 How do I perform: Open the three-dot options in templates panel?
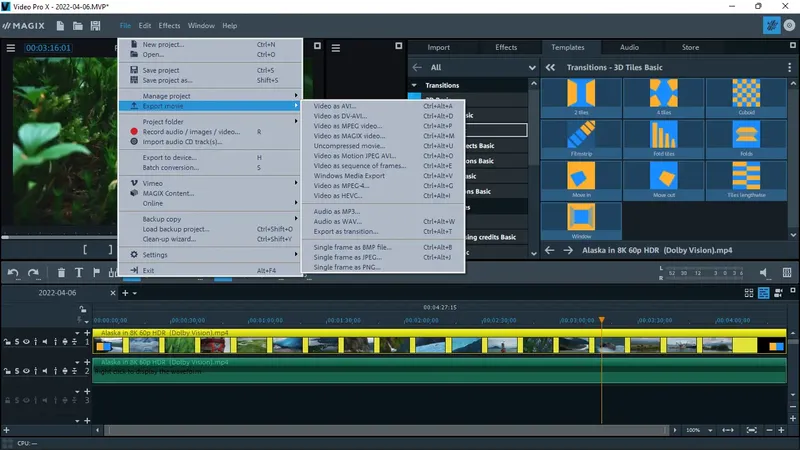[x=789, y=67]
